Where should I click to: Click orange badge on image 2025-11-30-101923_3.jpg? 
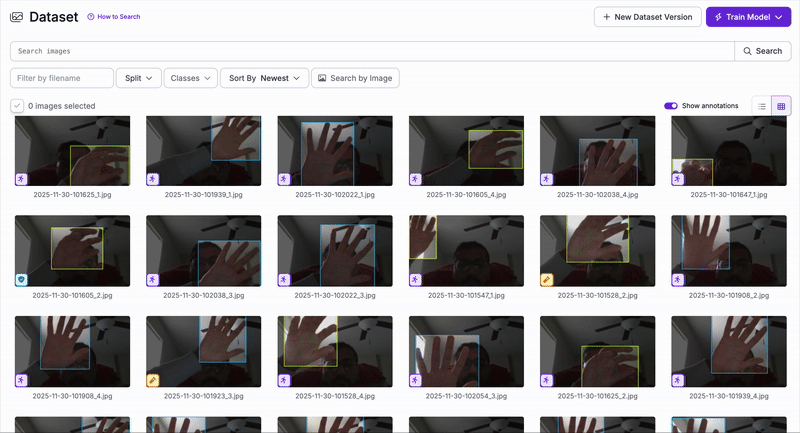(x=153, y=380)
